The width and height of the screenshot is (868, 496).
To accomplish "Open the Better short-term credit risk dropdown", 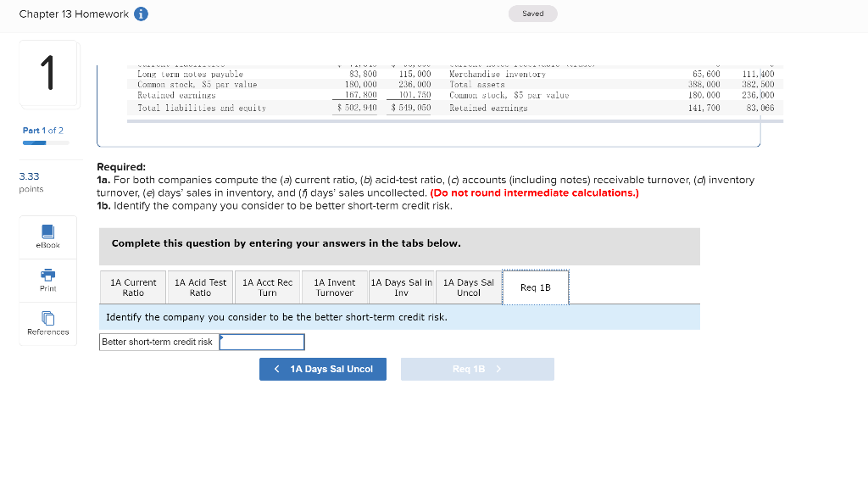I will tap(262, 342).
